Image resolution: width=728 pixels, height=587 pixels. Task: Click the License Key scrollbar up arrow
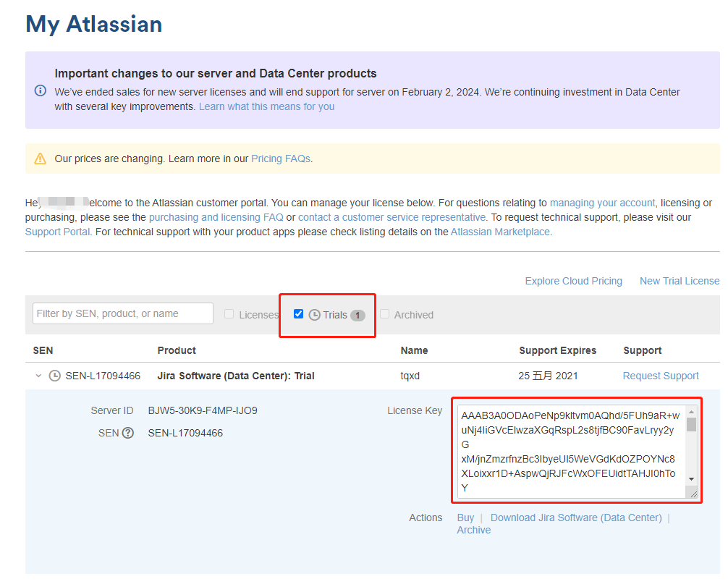coord(691,412)
